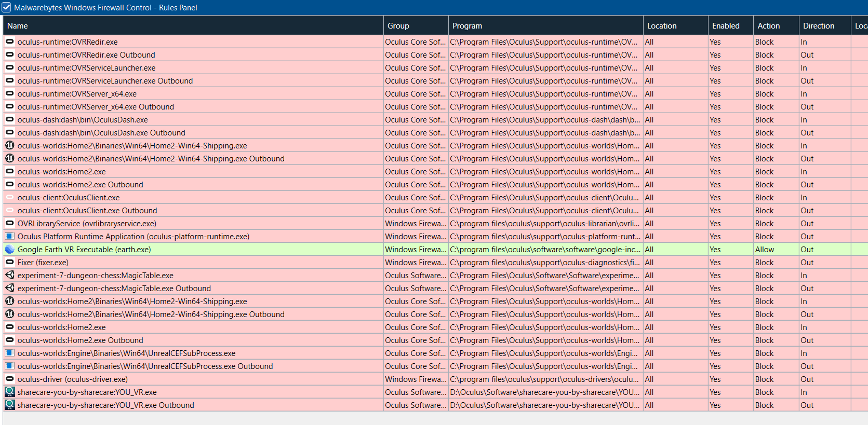Click the program path of the oculus-driver rule
This screenshot has height=425, width=868.
click(545, 379)
